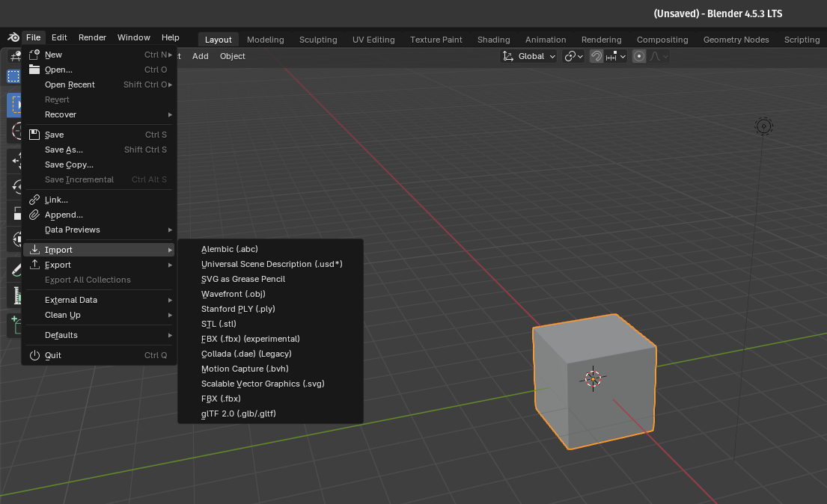This screenshot has width=827, height=504.
Task: Toggle proportional editing in the header
Action: click(639, 56)
